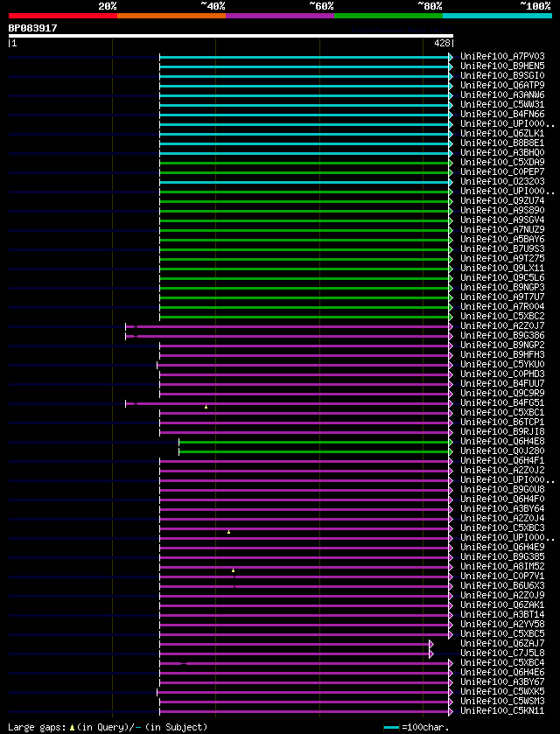Select the UniRef100_Q9LX11 label

[x=502, y=269]
